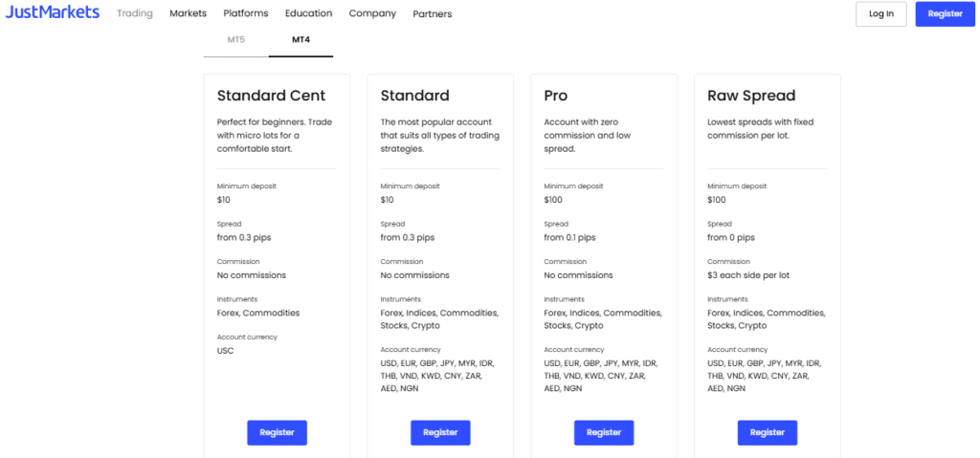980x458 pixels.
Task: Register for the Standard Cent account
Action: click(x=277, y=432)
